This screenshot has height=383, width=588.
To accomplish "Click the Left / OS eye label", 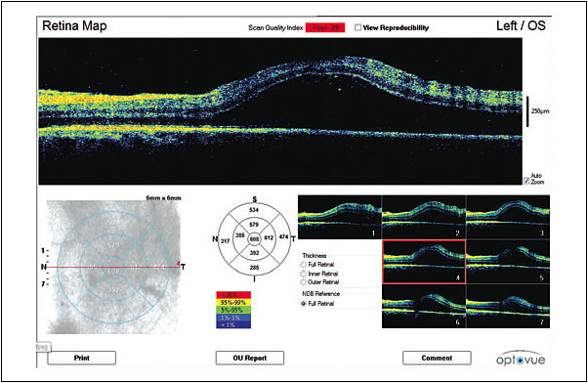I will click(521, 25).
